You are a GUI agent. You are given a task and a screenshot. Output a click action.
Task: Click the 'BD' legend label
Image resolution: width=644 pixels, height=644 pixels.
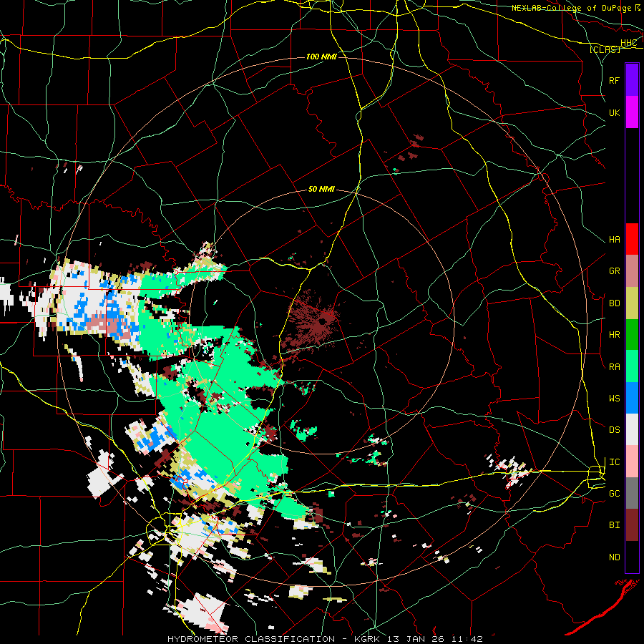[x=614, y=303]
